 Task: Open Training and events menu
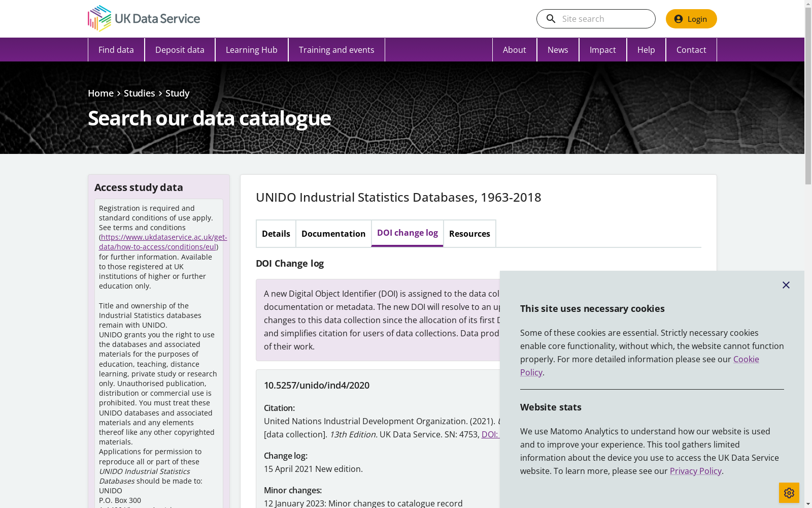[336, 50]
